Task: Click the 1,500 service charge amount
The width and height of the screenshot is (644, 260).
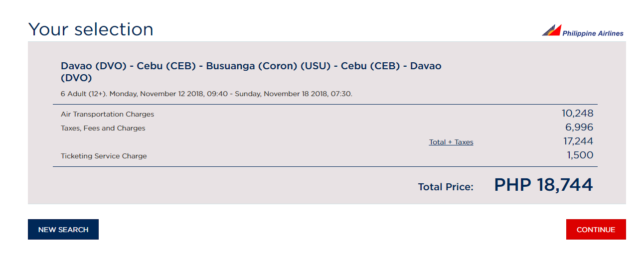Action: [x=580, y=155]
